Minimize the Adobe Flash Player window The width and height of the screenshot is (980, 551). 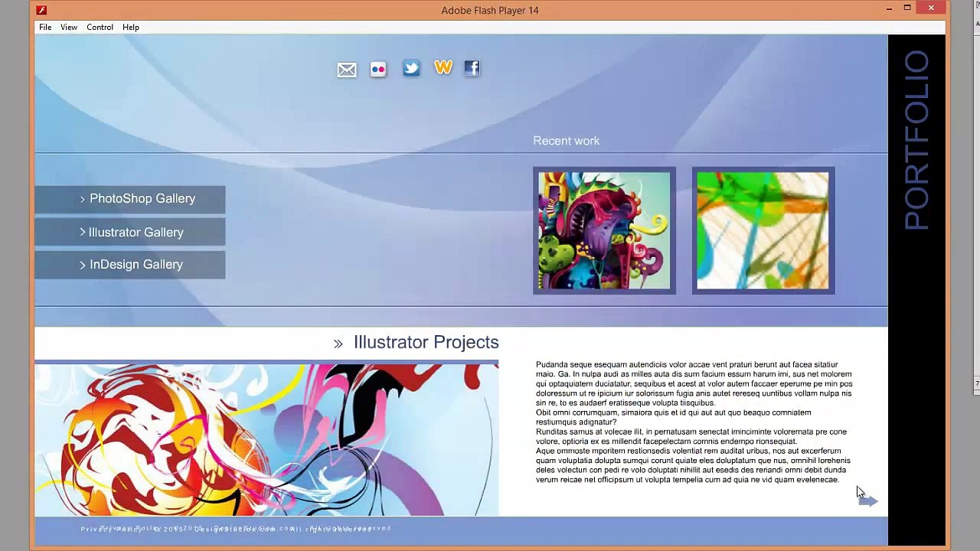889,8
